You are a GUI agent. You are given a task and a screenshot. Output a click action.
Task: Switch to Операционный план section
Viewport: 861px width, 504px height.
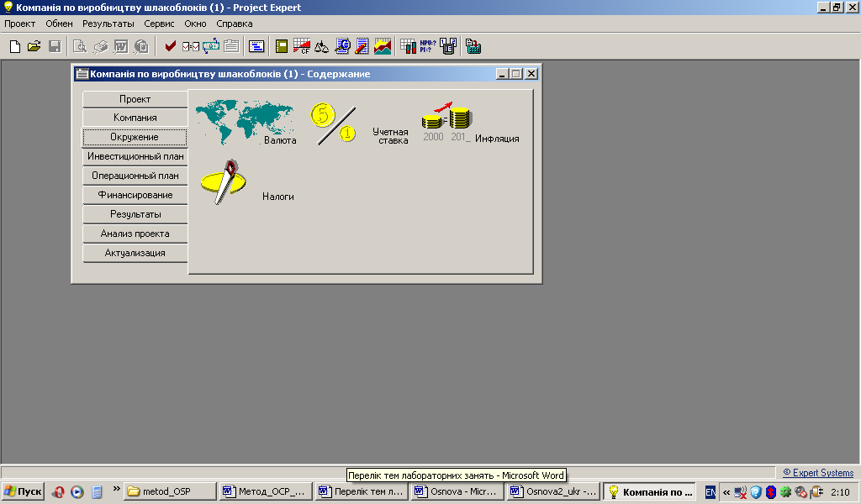[135, 176]
